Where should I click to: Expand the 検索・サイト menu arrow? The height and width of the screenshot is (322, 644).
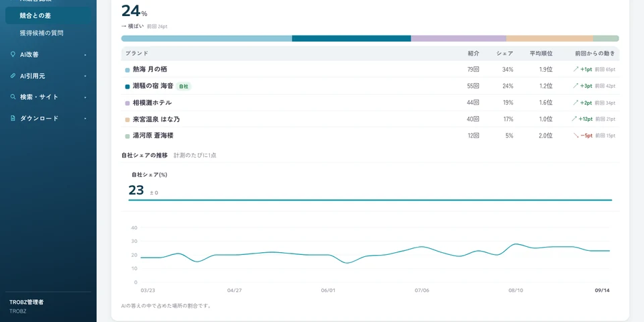tap(85, 97)
